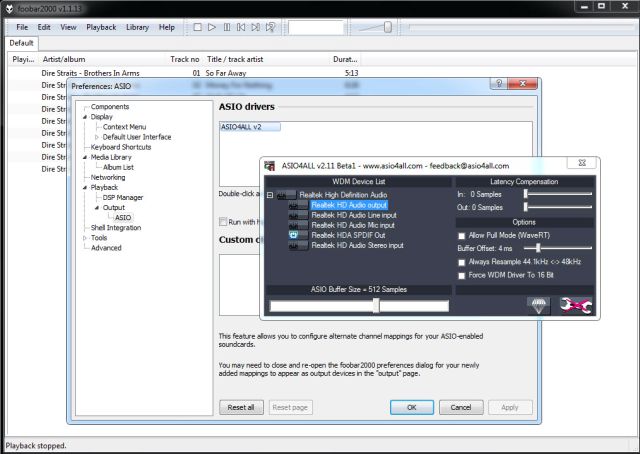
Task: Click the Play icon in toolbar
Action: [212, 27]
